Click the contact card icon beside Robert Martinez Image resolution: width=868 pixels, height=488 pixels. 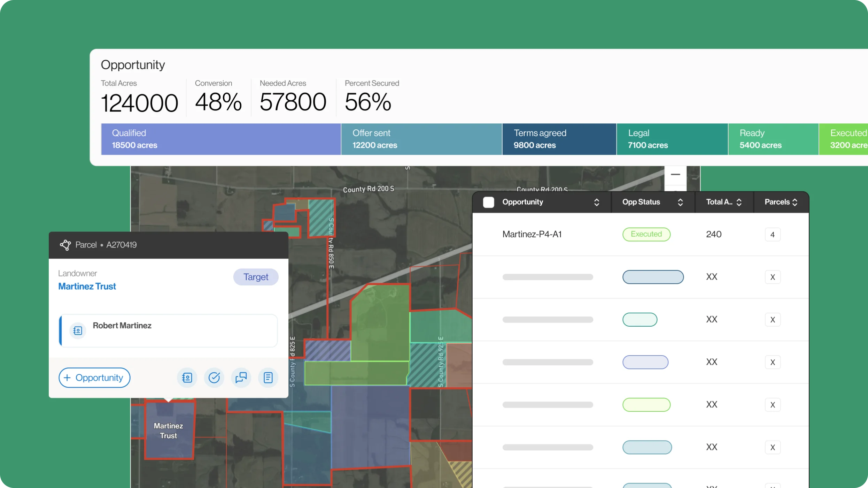[x=78, y=330]
